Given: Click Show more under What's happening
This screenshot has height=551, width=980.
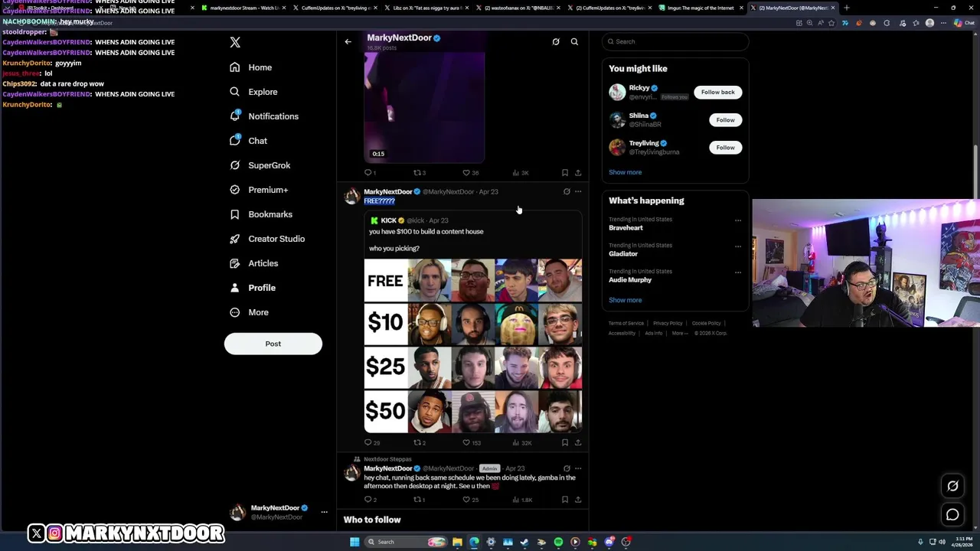Looking at the screenshot, I should 625,300.
